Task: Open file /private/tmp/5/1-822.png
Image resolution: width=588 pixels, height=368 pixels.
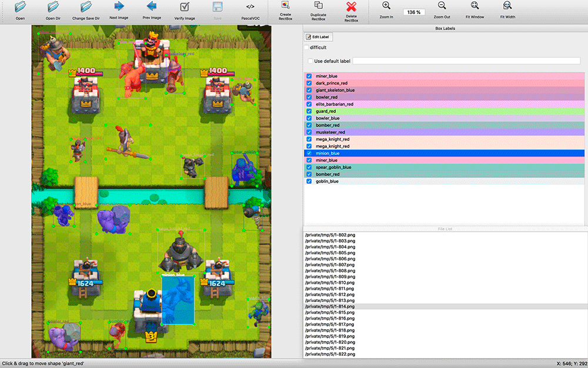Action: 330,354
